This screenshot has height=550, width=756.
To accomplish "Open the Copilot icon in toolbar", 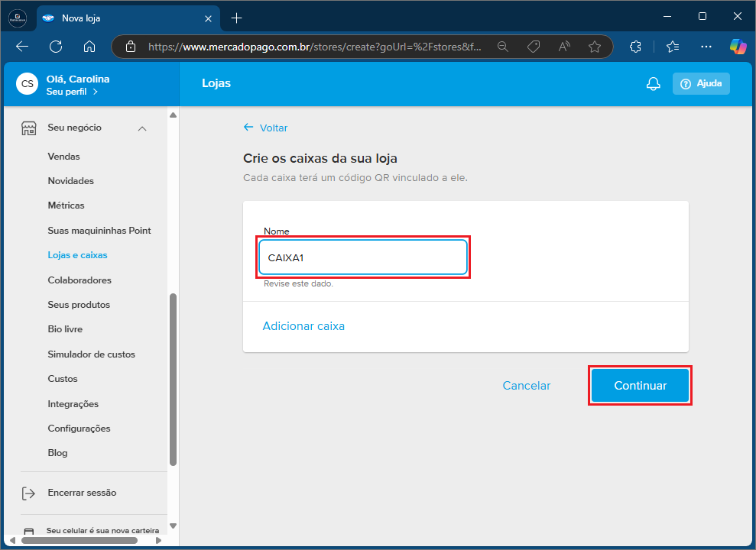I will (x=738, y=47).
